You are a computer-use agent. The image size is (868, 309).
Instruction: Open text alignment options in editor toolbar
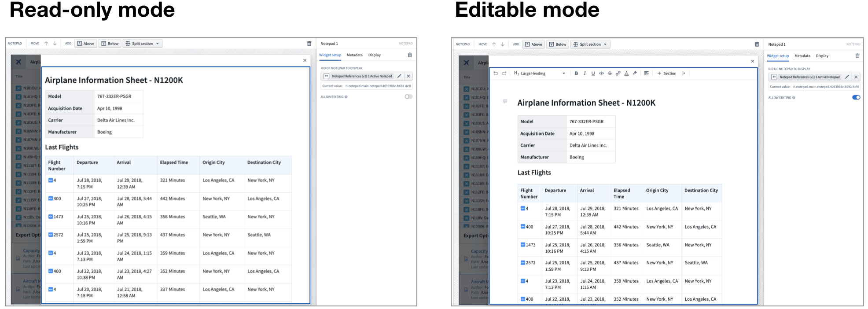pyautogui.click(x=647, y=74)
